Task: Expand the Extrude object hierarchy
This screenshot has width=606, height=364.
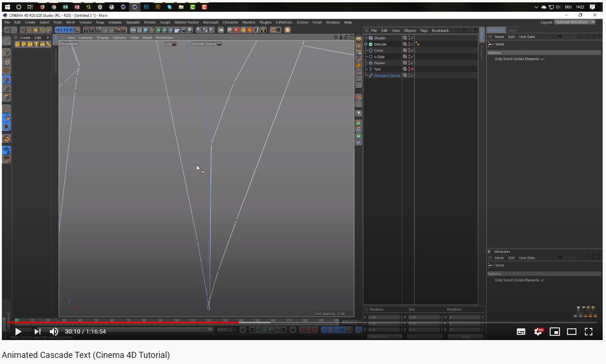Action: click(x=366, y=44)
